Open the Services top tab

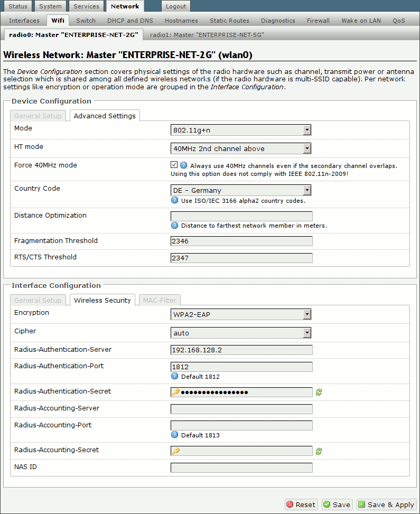tap(86, 6)
